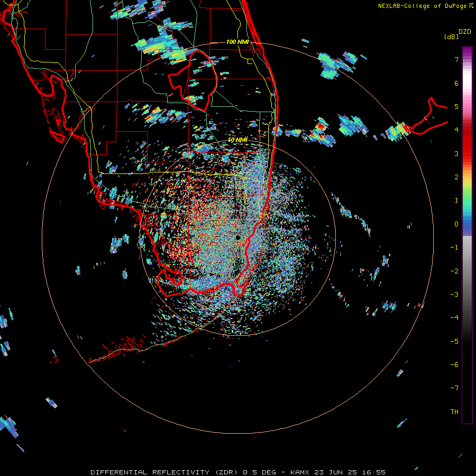
Task: Select the 50 NMI range ring label
Action: pyautogui.click(x=237, y=140)
